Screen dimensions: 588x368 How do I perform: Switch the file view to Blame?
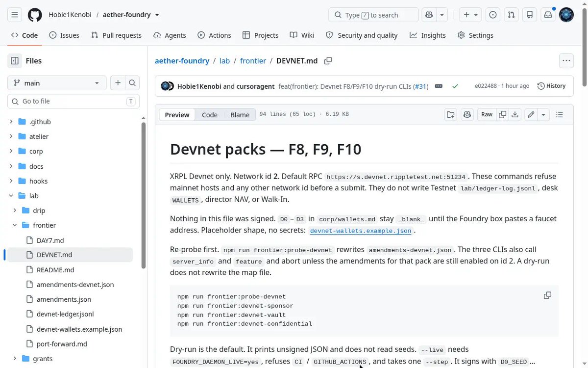tap(240, 115)
